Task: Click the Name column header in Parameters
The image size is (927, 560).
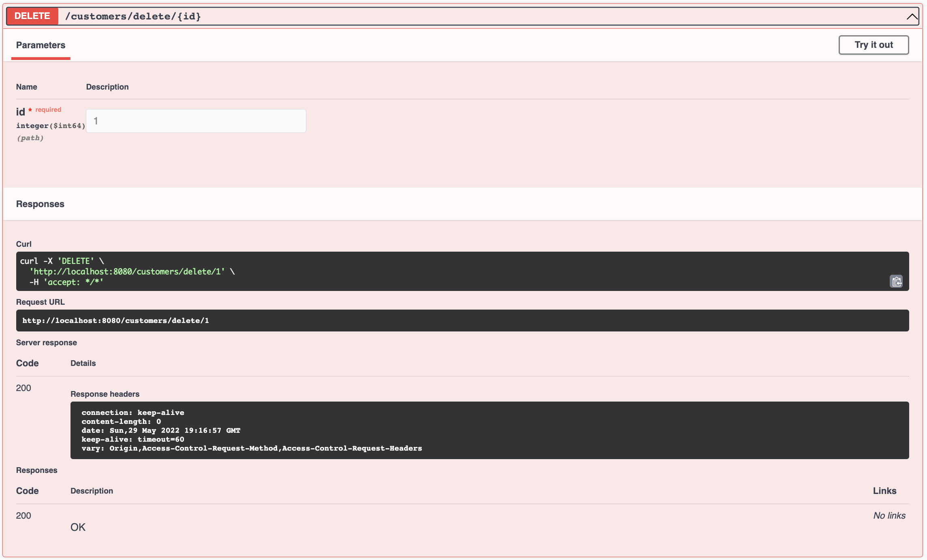Action: tap(26, 86)
